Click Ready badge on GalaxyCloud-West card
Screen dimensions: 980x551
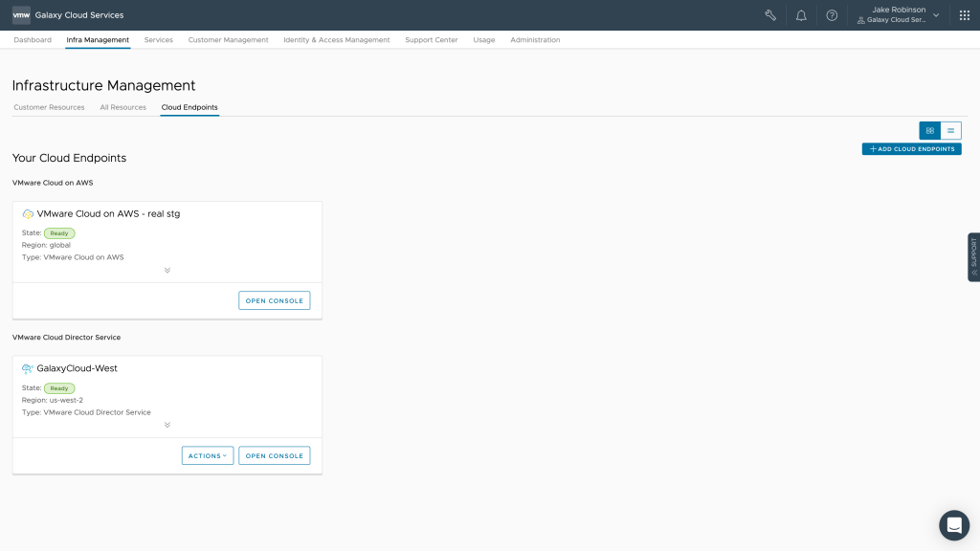(x=59, y=388)
